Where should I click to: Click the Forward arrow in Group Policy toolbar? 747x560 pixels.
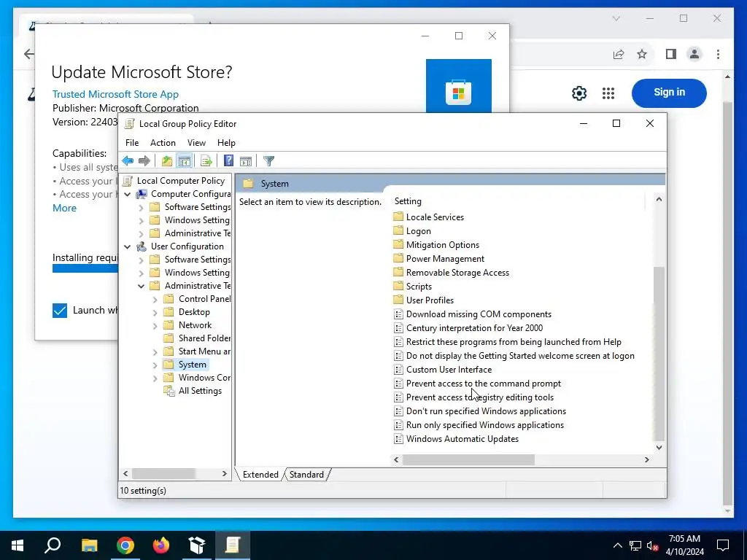(144, 161)
